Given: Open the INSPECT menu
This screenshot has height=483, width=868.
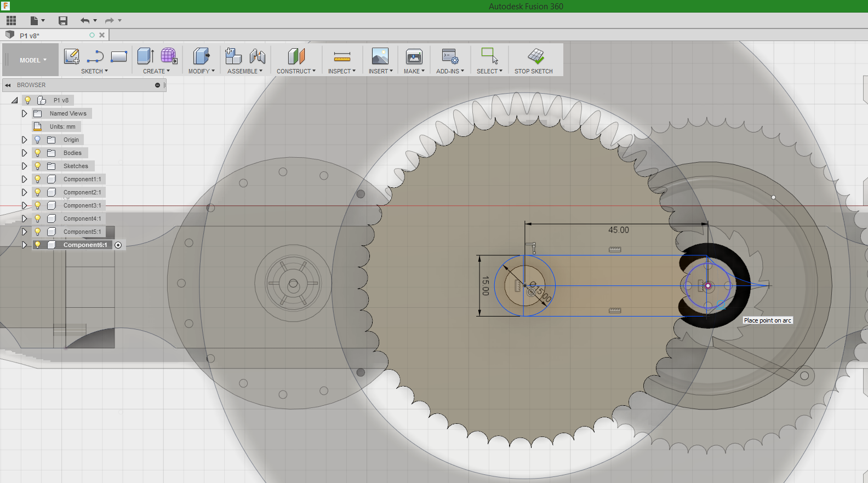Looking at the screenshot, I should pos(342,71).
